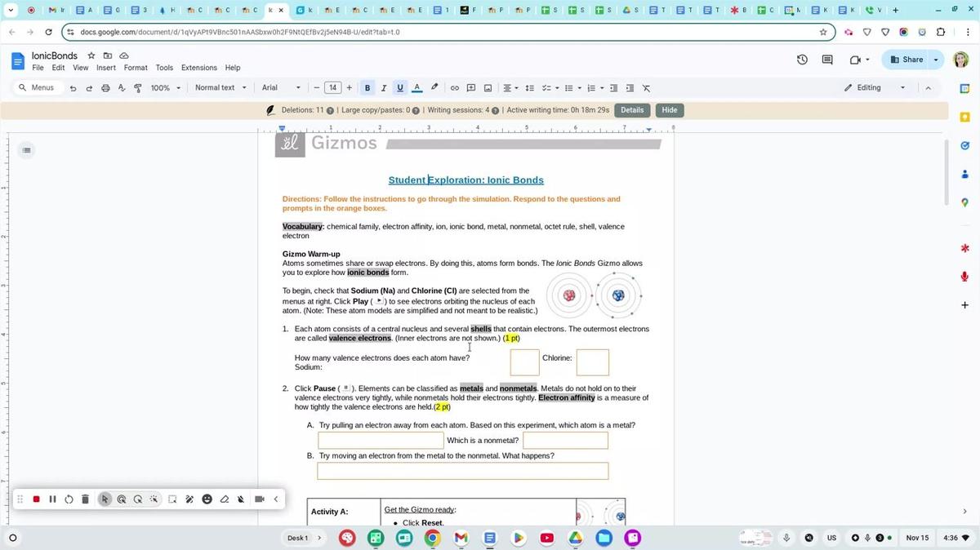Viewport: 980px width, 550px height.
Task: Show the document outline icon
Action: click(x=27, y=150)
